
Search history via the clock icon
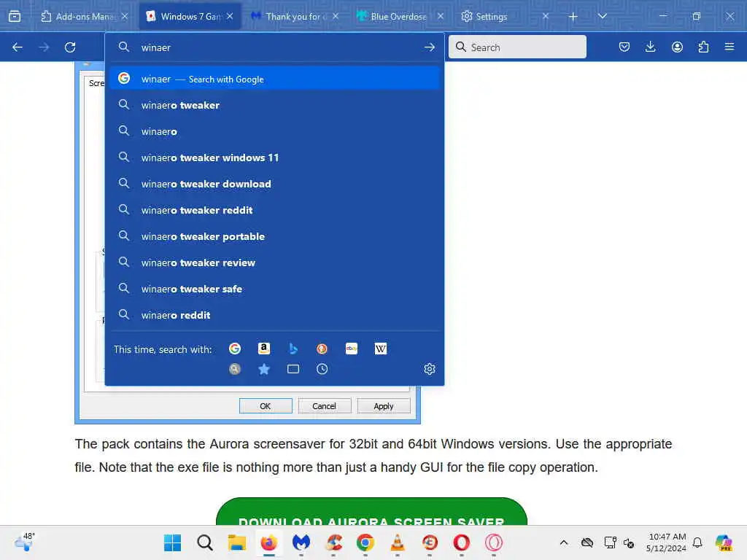322,369
